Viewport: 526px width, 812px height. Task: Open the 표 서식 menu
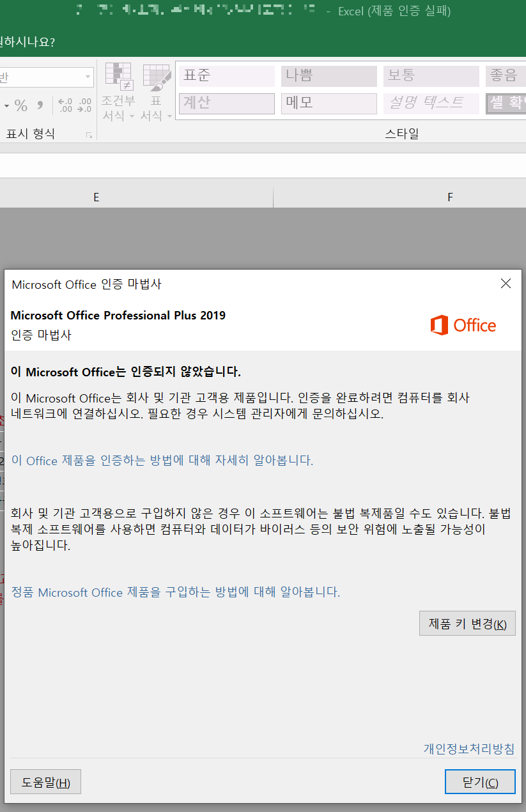(x=157, y=91)
